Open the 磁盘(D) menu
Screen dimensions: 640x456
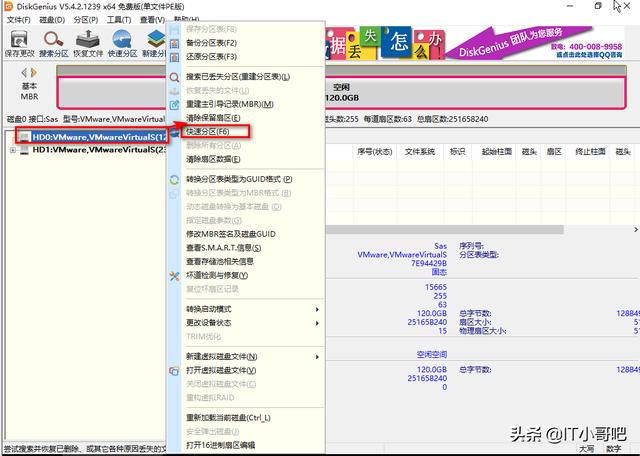point(52,20)
